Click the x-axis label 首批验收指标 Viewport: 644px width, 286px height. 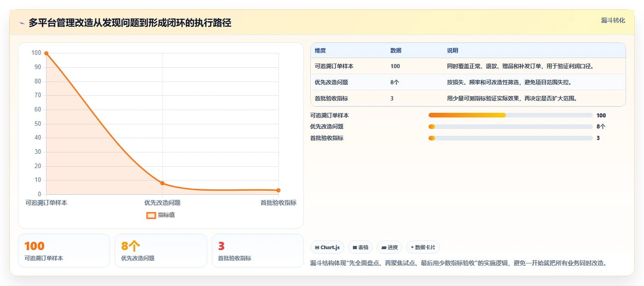coord(278,203)
